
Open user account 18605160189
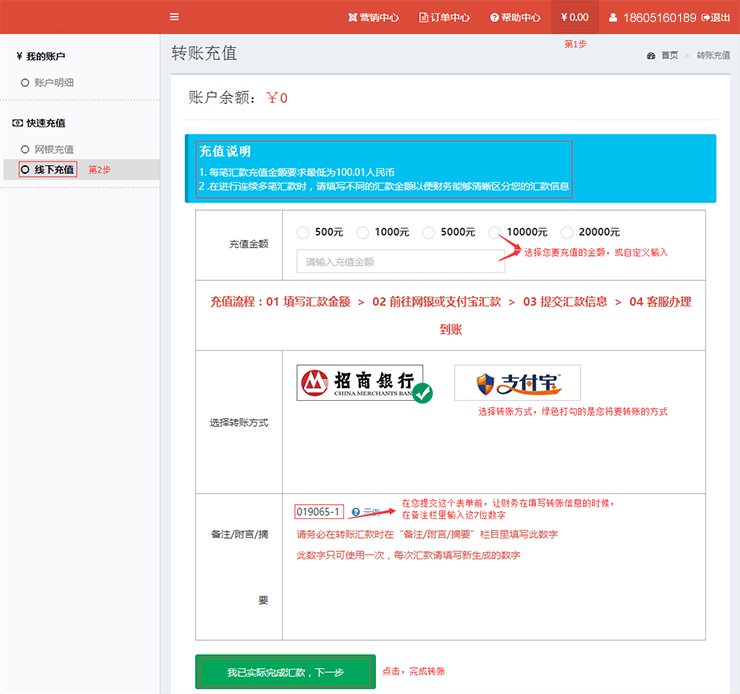pos(651,17)
